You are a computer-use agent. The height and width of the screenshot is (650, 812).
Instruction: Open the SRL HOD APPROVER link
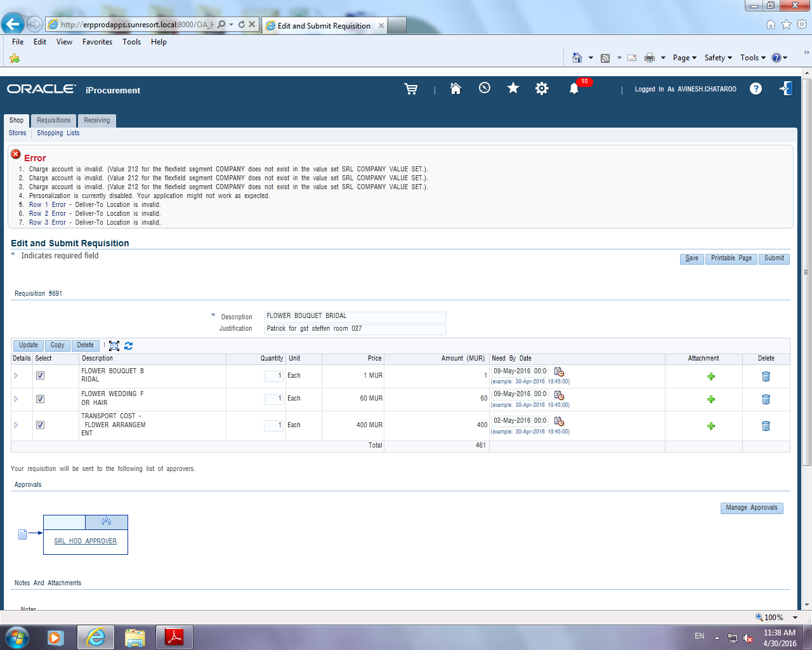tap(85, 541)
